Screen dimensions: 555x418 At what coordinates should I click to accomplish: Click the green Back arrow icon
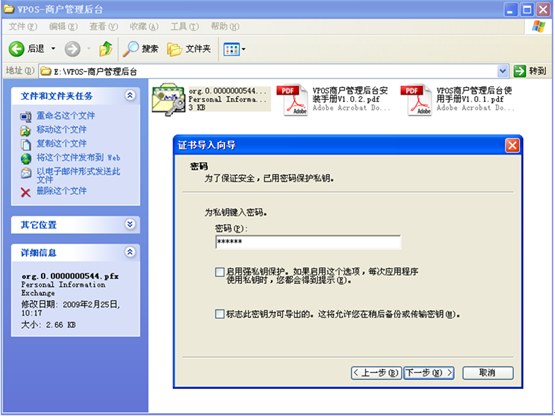(x=16, y=49)
